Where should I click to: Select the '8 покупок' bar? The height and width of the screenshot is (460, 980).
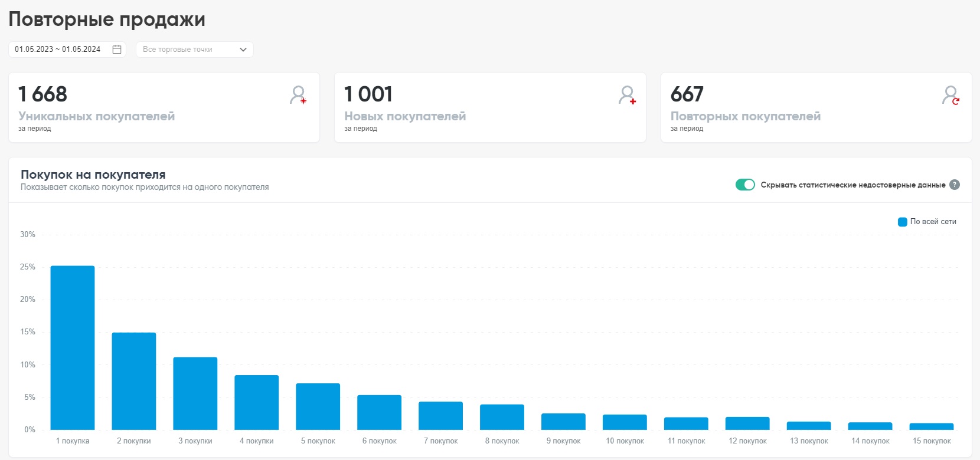502,417
